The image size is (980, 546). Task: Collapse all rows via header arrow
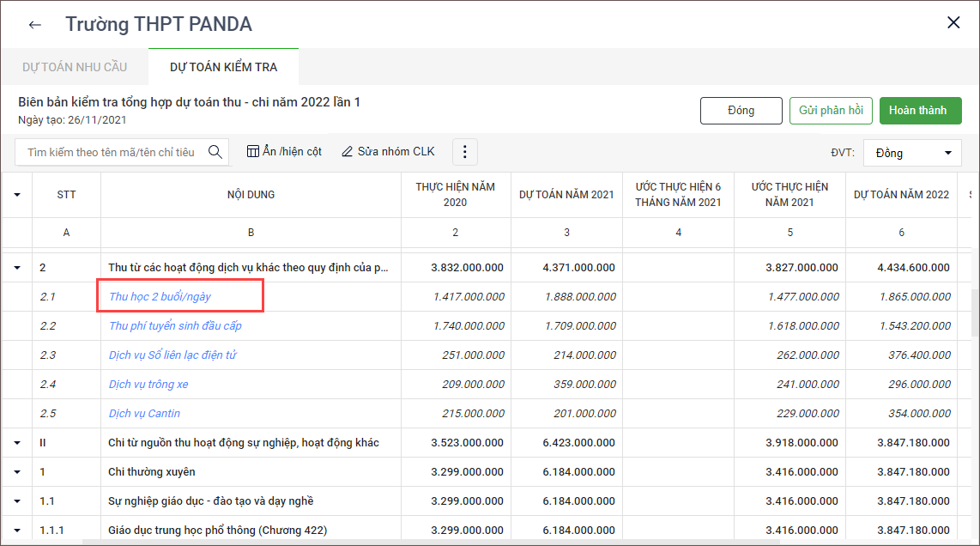pos(17,195)
